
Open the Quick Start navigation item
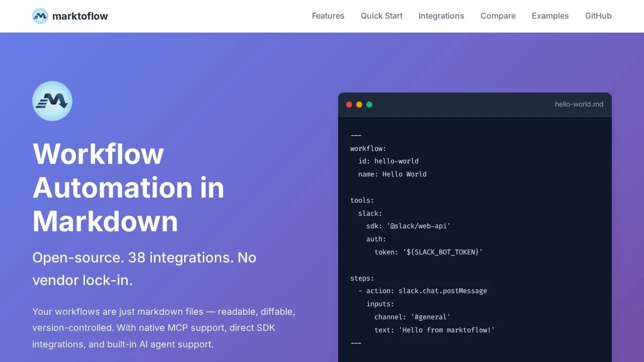click(x=381, y=16)
